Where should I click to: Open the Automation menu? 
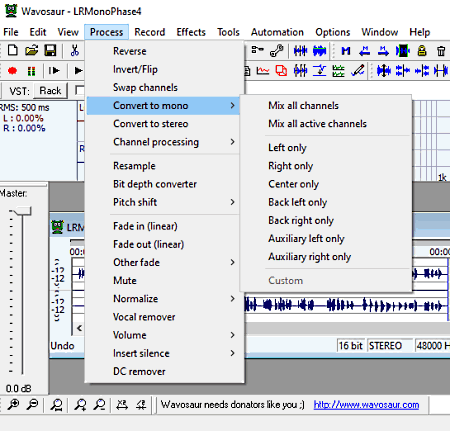(x=277, y=32)
